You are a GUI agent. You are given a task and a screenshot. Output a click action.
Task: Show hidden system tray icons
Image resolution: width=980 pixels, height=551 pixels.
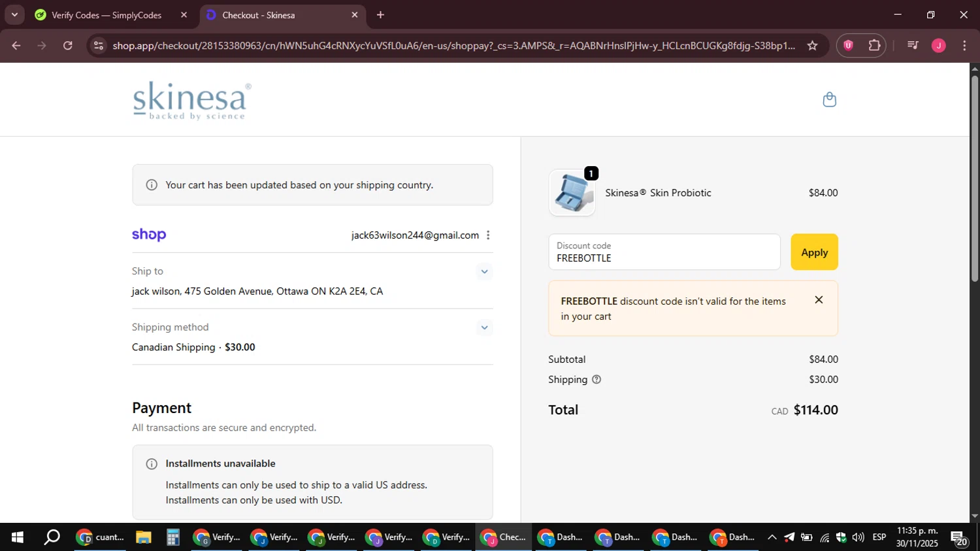[772, 537]
